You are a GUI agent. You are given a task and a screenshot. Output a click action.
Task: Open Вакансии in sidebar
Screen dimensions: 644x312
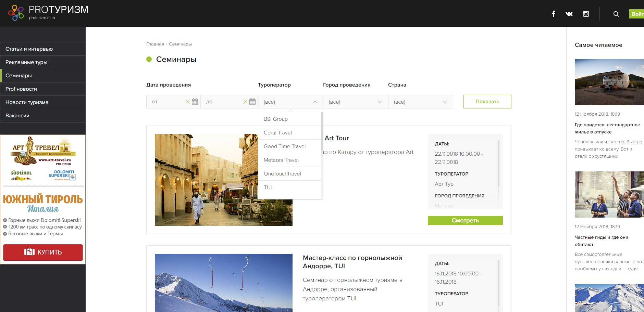tap(43, 116)
